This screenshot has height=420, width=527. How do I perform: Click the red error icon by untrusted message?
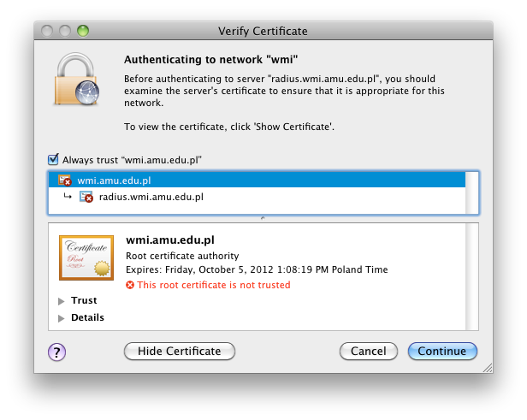click(x=130, y=285)
